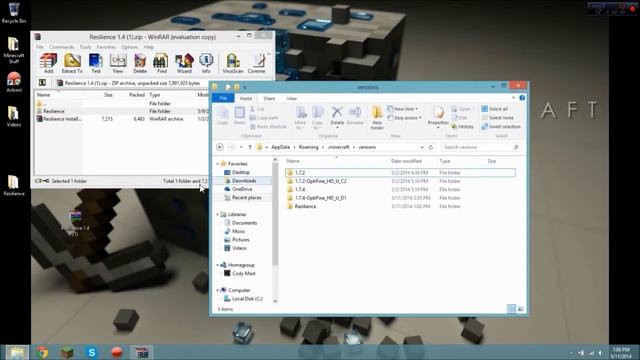Open the Options menu in WinRAR
The image size is (640, 360).
130,47
